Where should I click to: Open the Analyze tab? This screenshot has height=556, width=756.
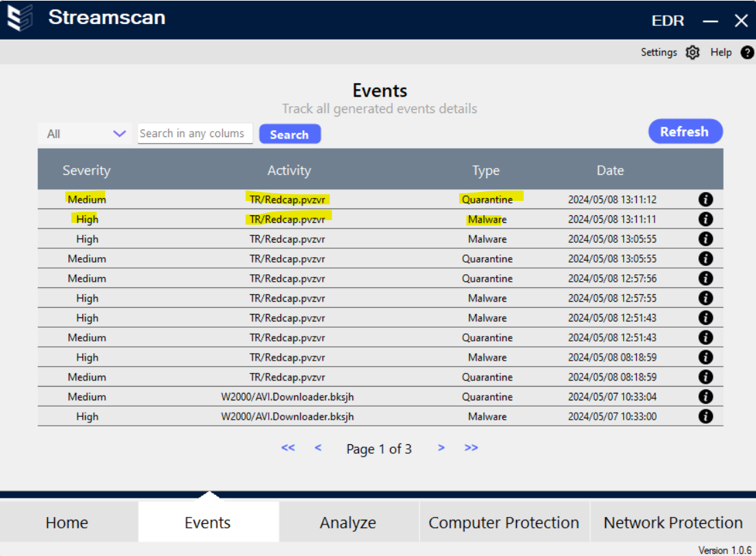349,522
